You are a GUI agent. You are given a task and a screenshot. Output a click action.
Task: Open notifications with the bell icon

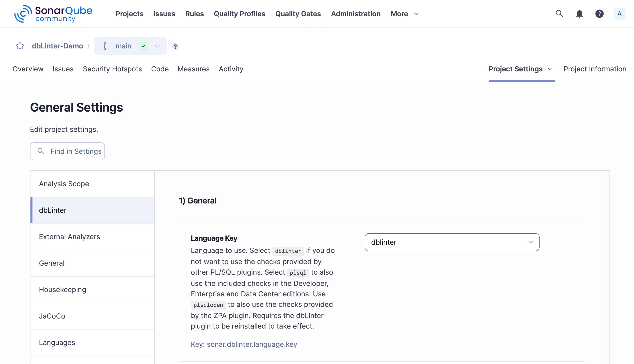click(x=579, y=14)
